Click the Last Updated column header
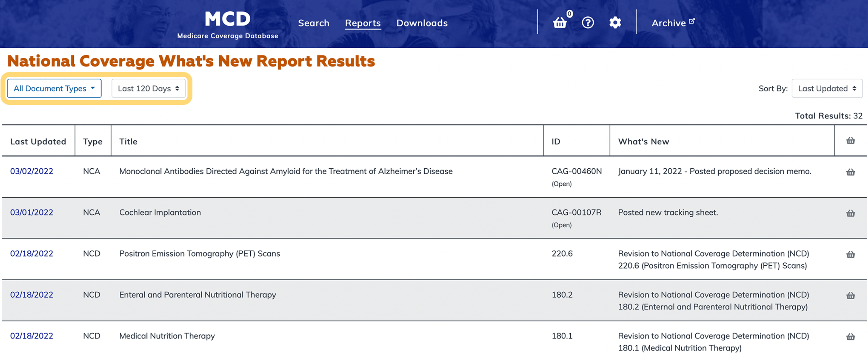This screenshot has height=359, width=868. pos(38,142)
